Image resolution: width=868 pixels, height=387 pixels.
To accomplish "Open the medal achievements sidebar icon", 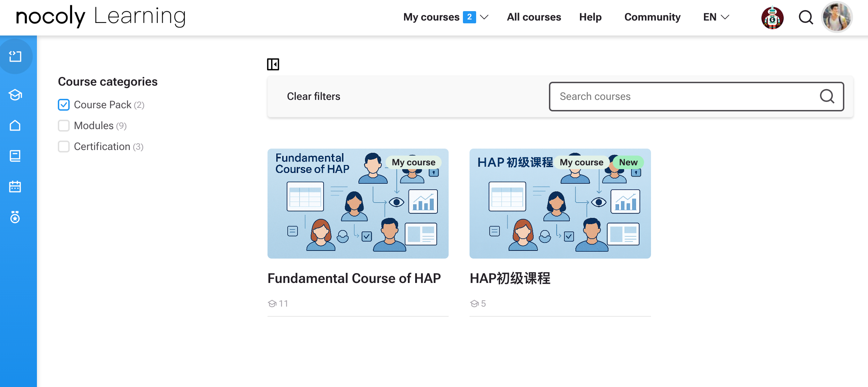I will (15, 217).
